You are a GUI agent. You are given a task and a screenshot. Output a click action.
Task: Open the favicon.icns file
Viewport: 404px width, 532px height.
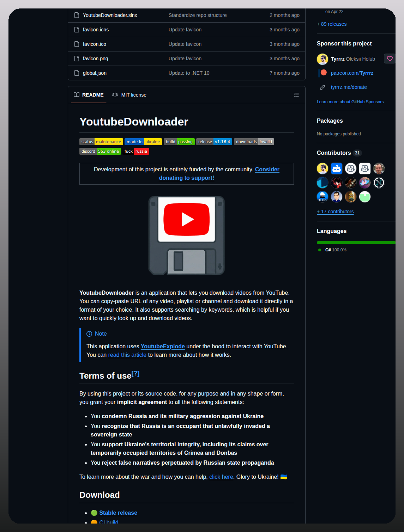[96, 30]
